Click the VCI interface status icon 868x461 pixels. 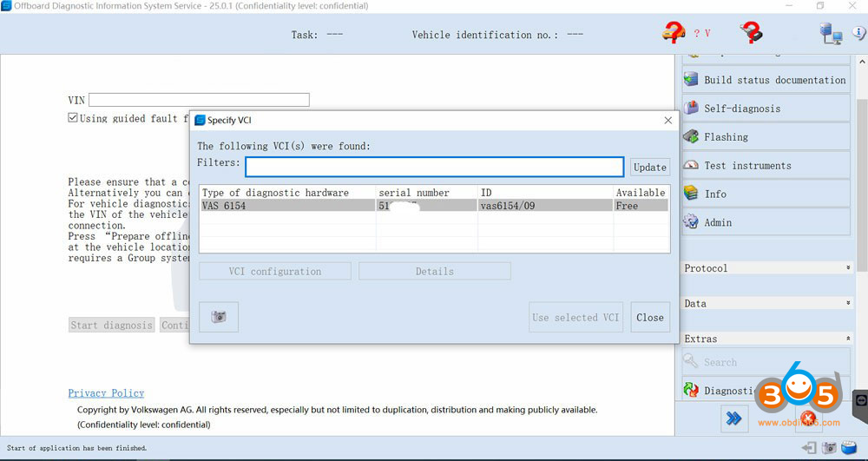click(x=751, y=32)
